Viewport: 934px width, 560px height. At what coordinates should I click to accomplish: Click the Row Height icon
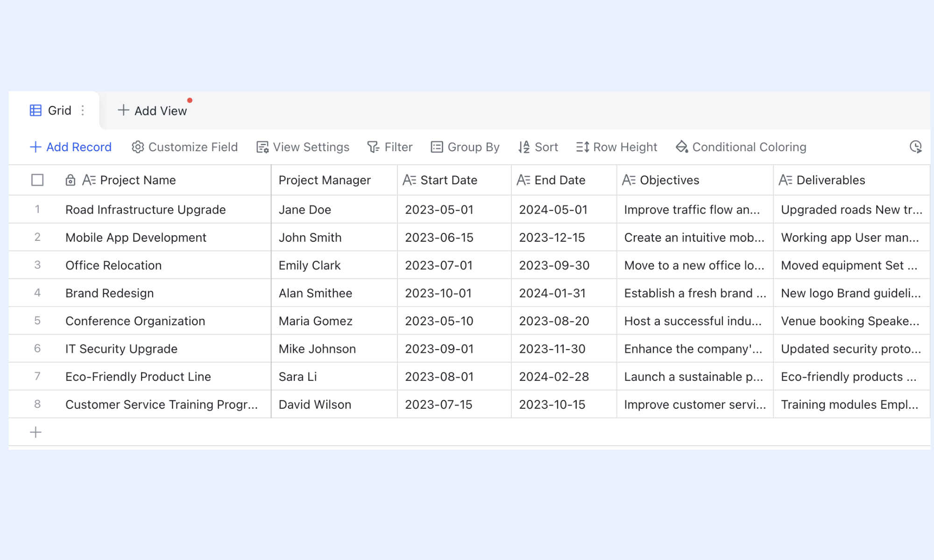[582, 147]
